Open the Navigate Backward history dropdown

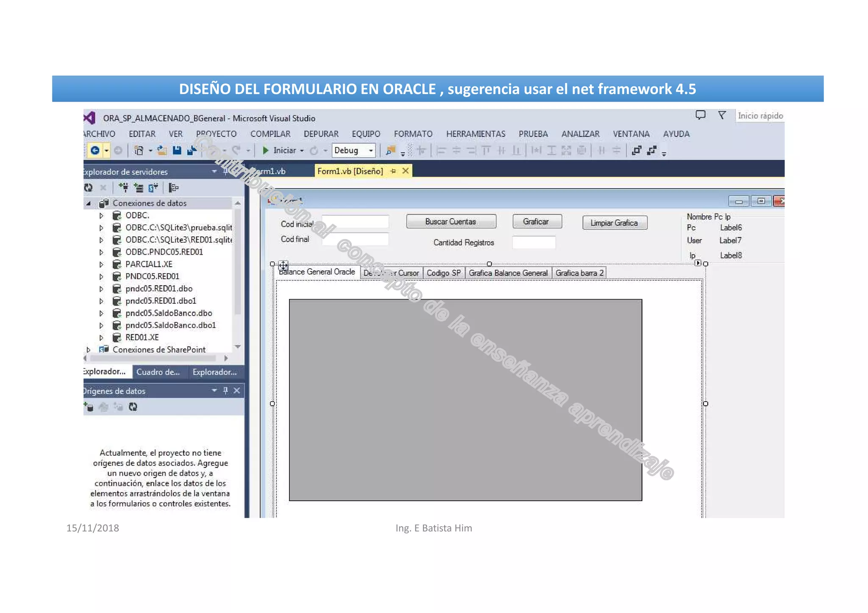point(106,151)
